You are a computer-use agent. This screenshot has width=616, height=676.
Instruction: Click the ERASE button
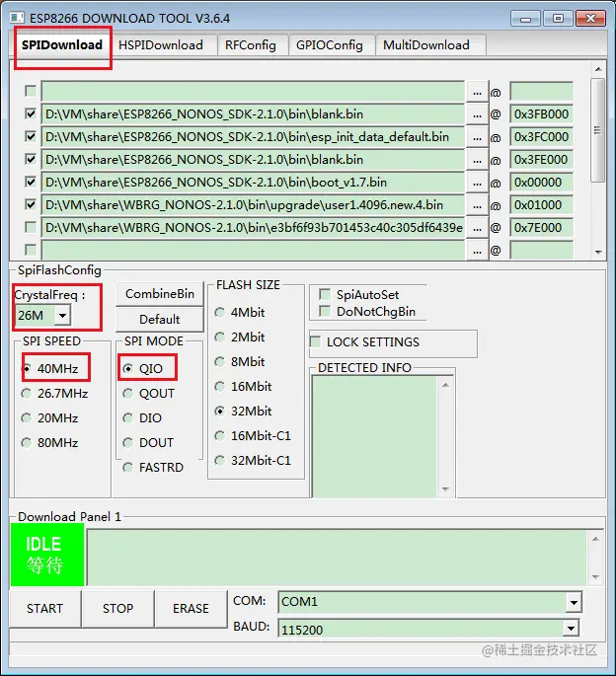coord(191,608)
